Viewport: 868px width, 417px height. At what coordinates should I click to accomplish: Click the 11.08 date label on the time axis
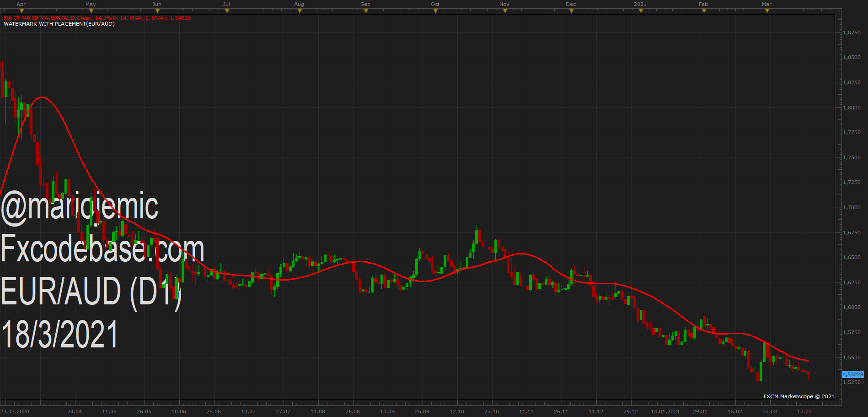click(x=318, y=412)
